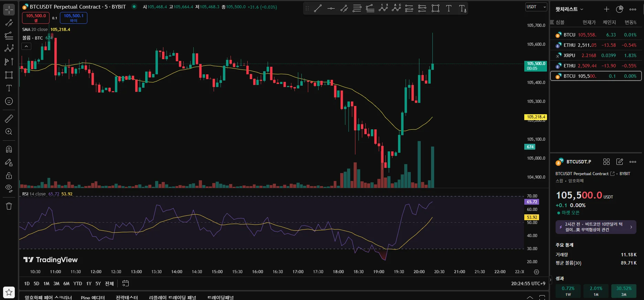Pick the long position tool in floating toolbar
The width and height of the screenshot is (644, 300).
tap(409, 8)
